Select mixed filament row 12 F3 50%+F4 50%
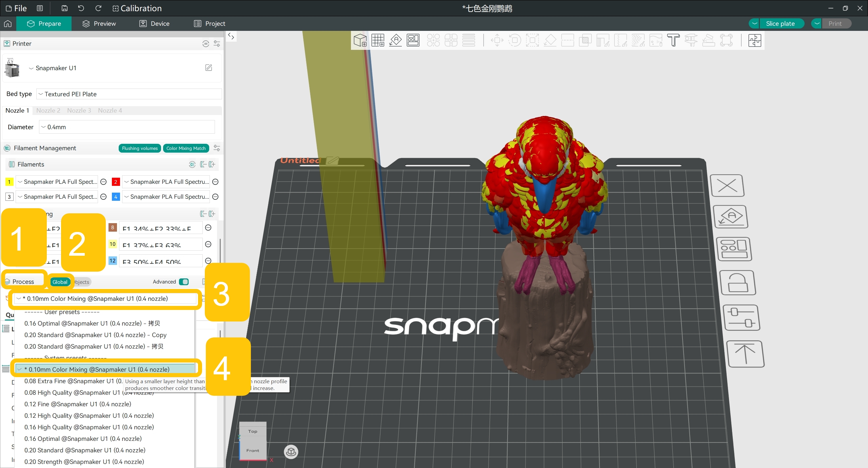 161,261
